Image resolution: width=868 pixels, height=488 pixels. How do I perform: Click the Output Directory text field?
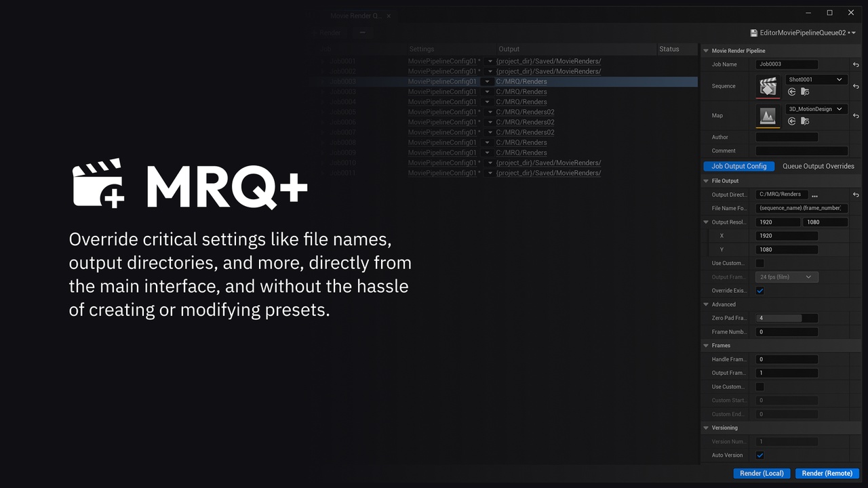tap(782, 195)
